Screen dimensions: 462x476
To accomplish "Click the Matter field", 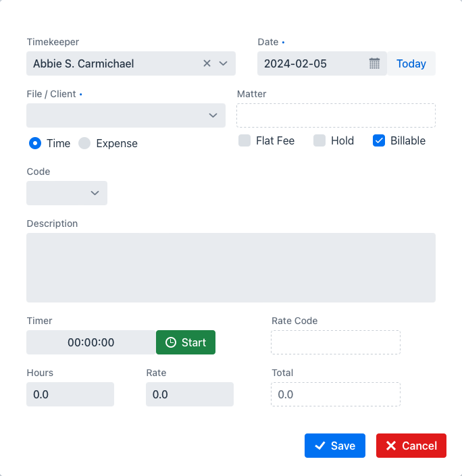I will pyautogui.click(x=336, y=115).
